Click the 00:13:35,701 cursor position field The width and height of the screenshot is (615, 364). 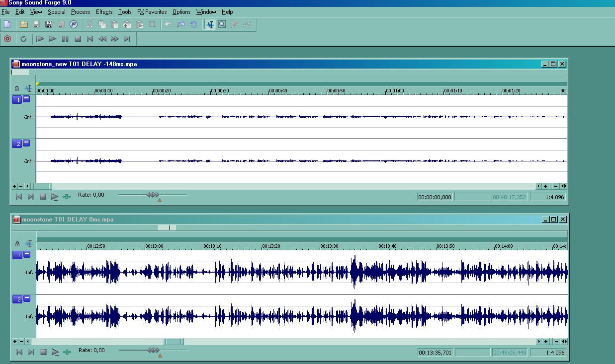coord(435,353)
